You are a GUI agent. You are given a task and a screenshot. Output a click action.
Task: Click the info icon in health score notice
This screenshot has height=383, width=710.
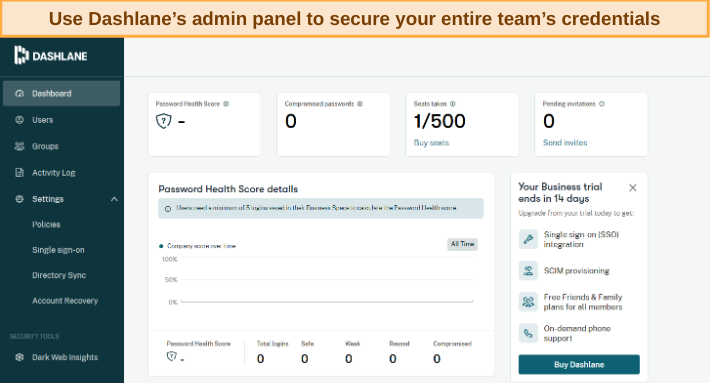[x=168, y=209]
